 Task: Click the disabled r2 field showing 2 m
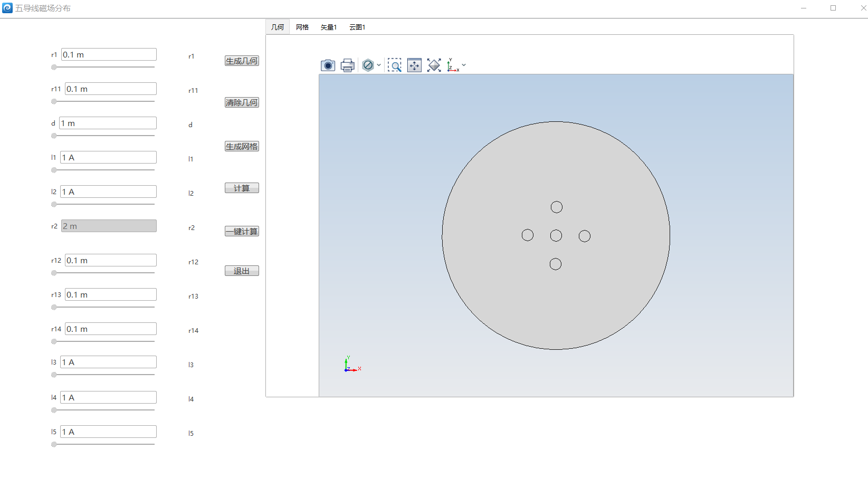tap(109, 226)
